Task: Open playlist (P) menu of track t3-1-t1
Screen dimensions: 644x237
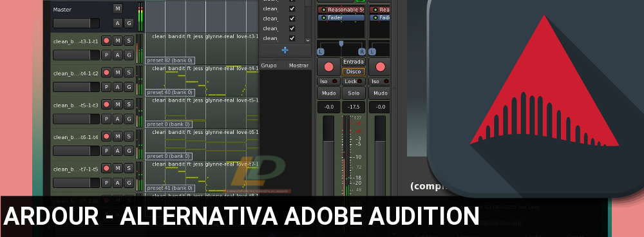Action: click(x=106, y=55)
